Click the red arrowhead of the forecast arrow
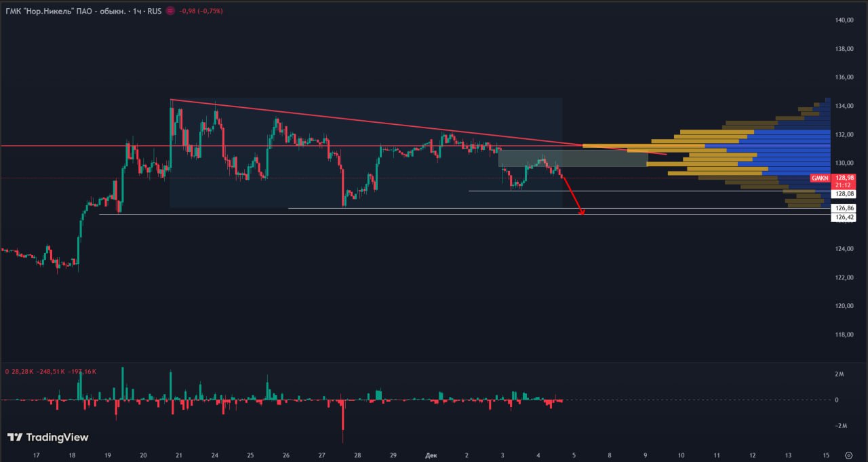Screen dimensions: 868x462 point(582,213)
